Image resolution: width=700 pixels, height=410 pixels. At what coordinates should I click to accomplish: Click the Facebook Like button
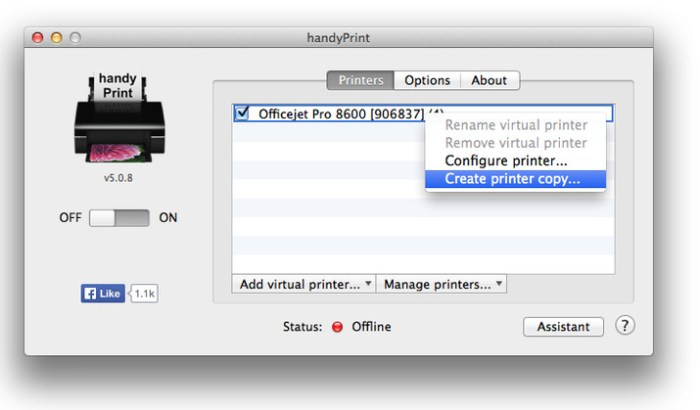101,293
